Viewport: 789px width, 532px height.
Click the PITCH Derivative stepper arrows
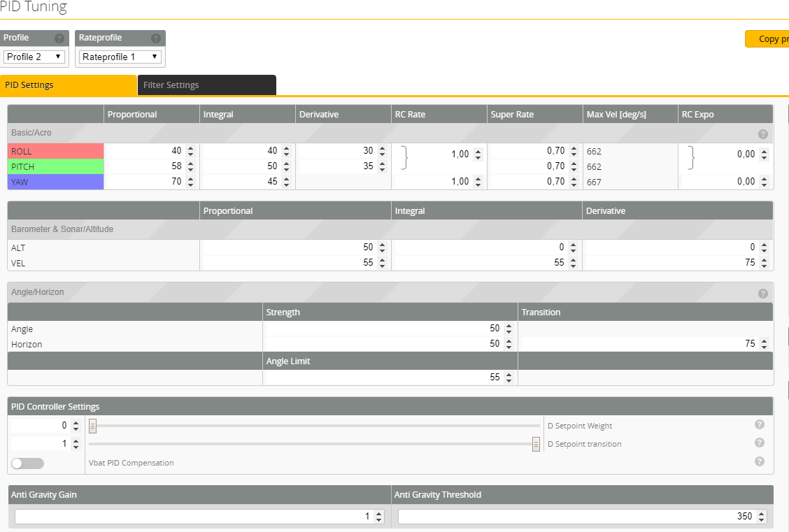click(382, 166)
